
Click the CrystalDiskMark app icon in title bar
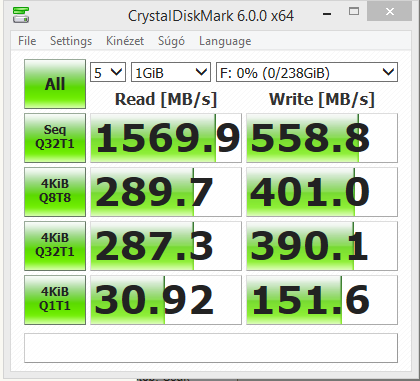coord(21,15)
